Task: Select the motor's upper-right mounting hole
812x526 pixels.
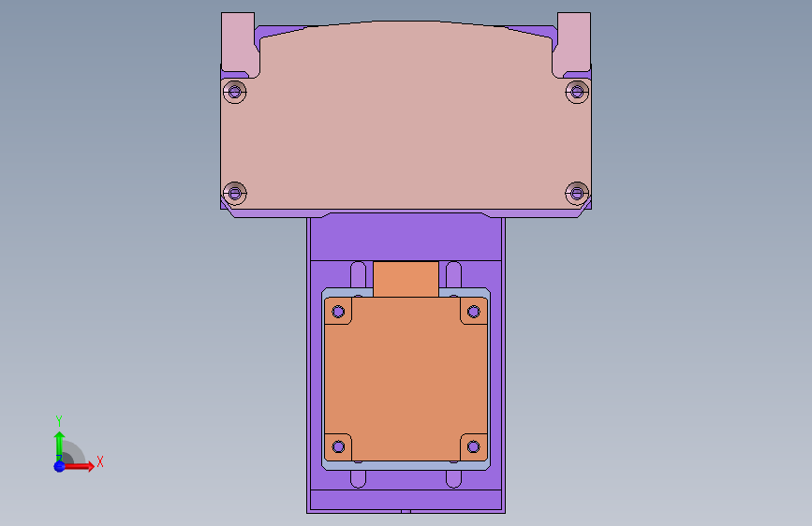Action: tap(473, 312)
